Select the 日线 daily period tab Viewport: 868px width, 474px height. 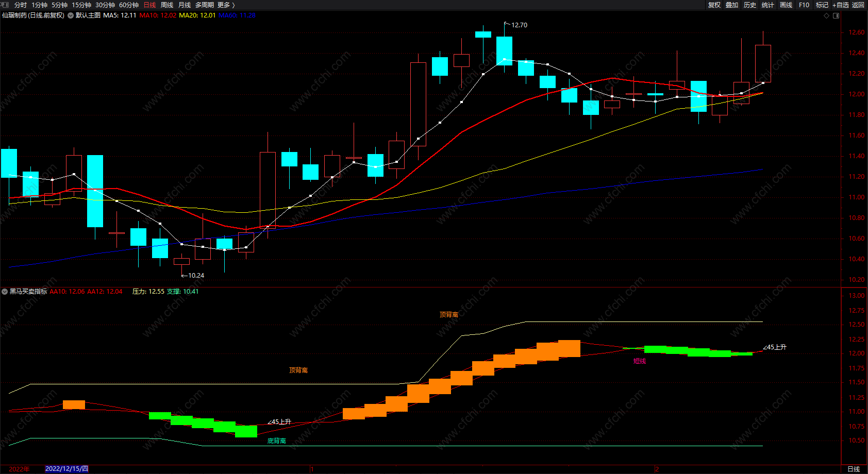coord(149,5)
